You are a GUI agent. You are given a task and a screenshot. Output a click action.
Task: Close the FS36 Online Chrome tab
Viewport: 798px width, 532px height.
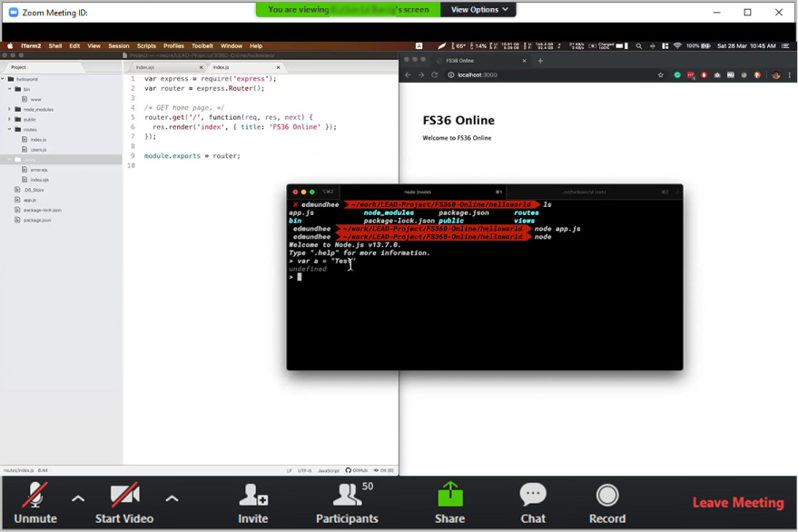coord(524,61)
